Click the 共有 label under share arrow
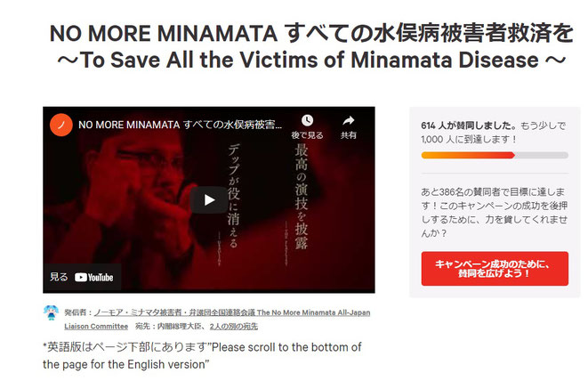588x389 pixels. pos(349,135)
